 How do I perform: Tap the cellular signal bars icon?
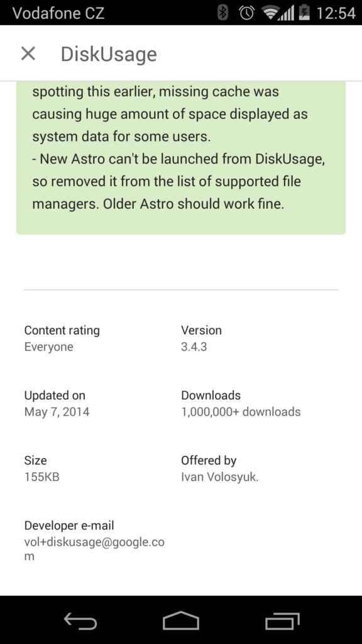coord(287,14)
